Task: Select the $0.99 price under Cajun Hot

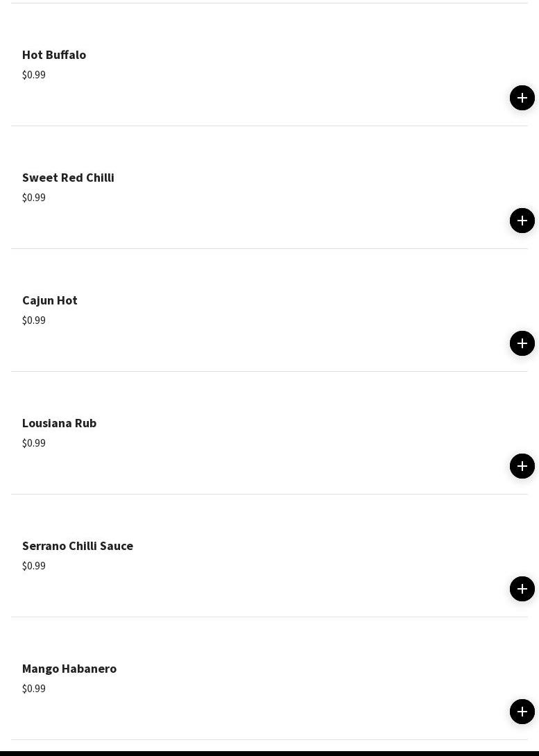Action: tap(34, 320)
